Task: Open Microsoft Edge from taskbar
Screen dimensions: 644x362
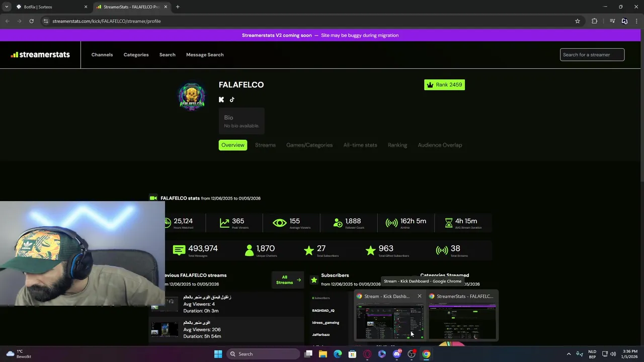Action: coord(338,354)
